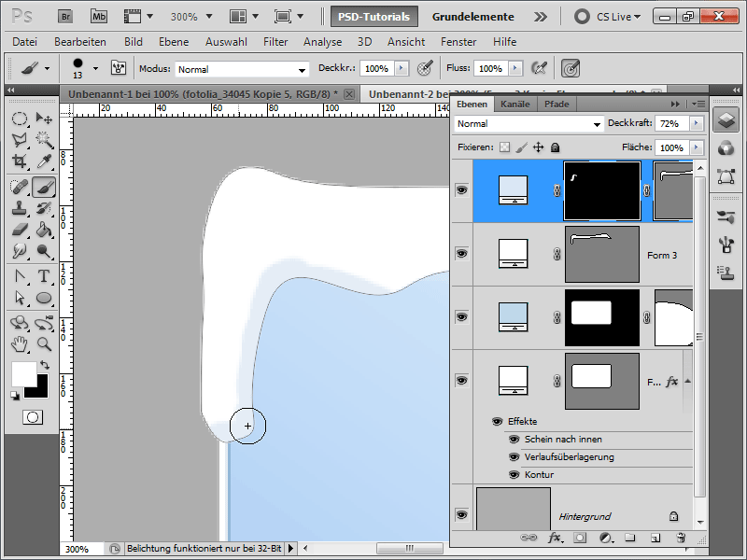Toggle lock all for layer
This screenshot has height=560, width=747.
pos(555,147)
